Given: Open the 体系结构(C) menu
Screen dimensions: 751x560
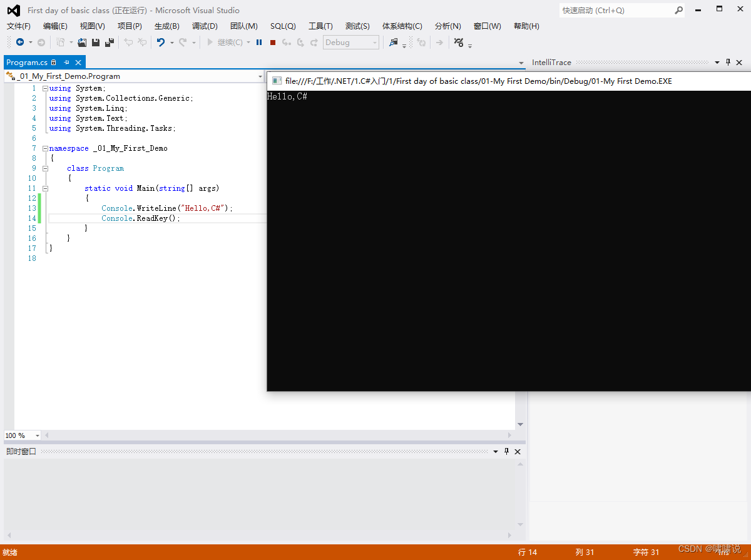Looking at the screenshot, I should pos(402,26).
